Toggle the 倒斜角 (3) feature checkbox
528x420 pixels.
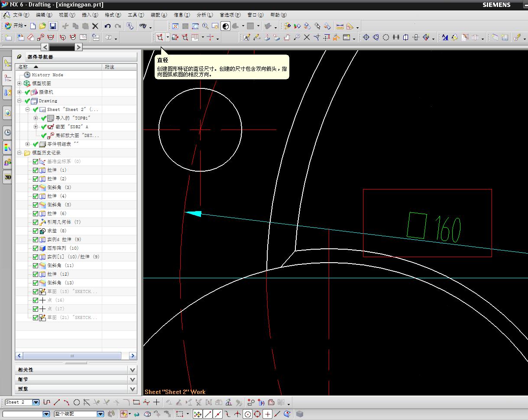tap(36, 187)
